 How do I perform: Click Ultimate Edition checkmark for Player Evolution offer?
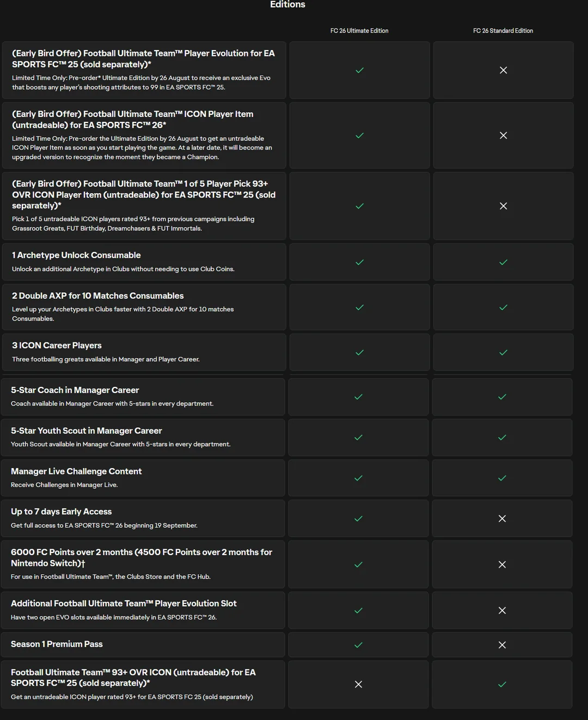359,70
